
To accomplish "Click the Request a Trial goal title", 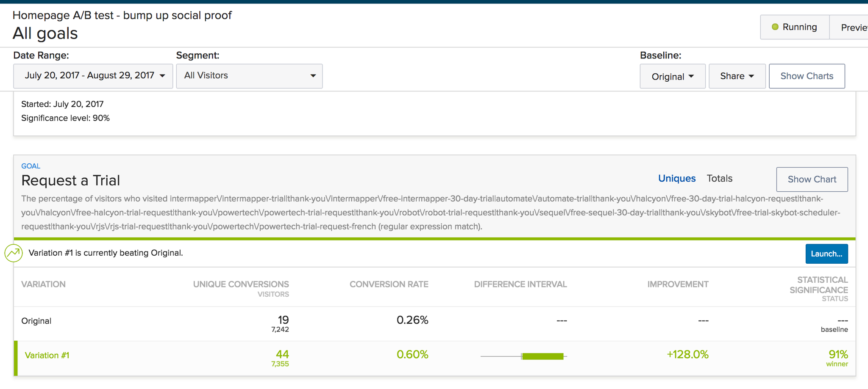I will (71, 180).
